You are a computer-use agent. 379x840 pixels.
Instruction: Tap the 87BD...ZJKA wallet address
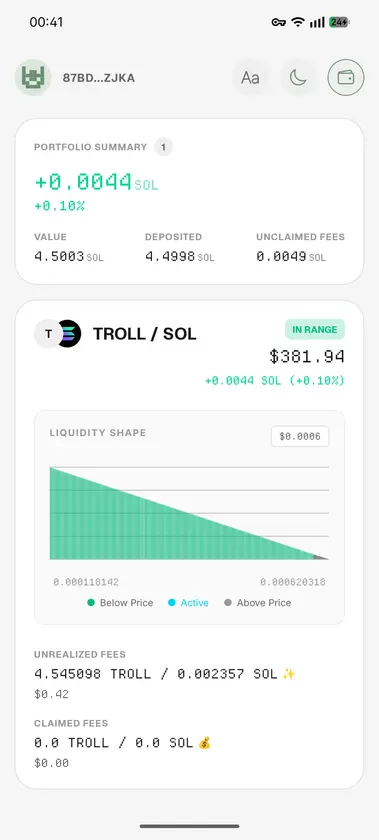[99, 78]
